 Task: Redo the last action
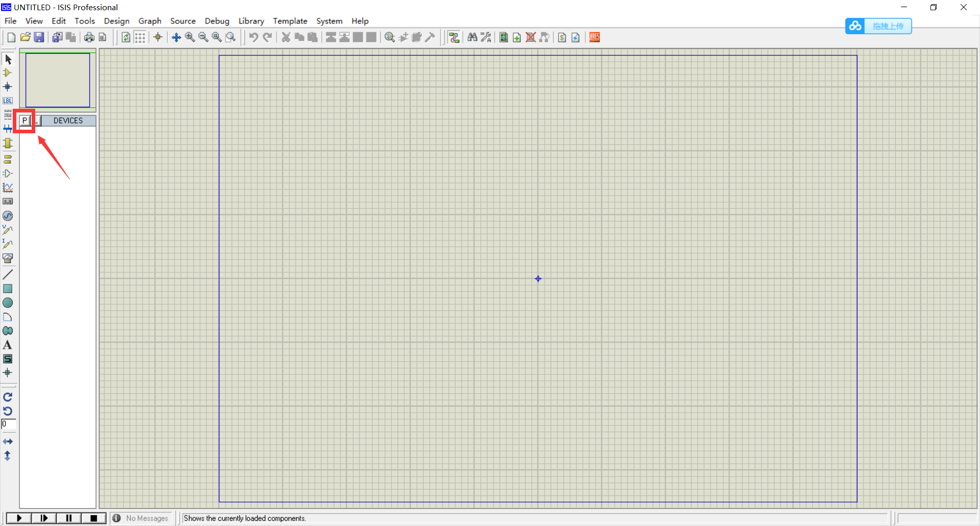coord(267,37)
